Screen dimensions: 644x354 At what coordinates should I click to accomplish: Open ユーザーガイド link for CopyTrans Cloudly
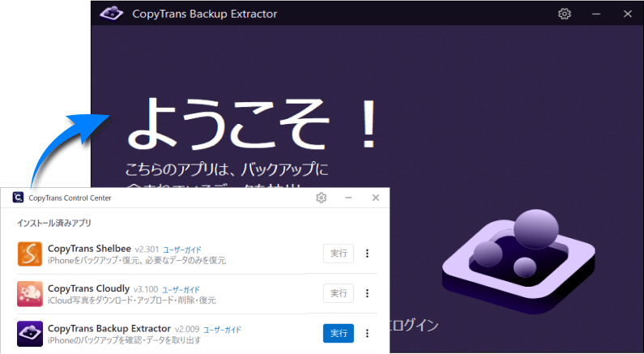point(181,289)
